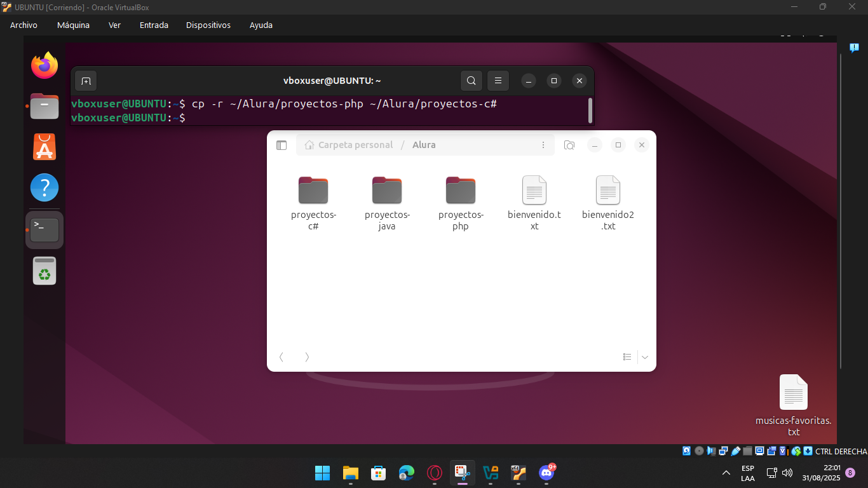Viewport: 868px width, 488px height.
Task: Go to Carpeta personal in path bar
Action: pyautogui.click(x=349, y=145)
